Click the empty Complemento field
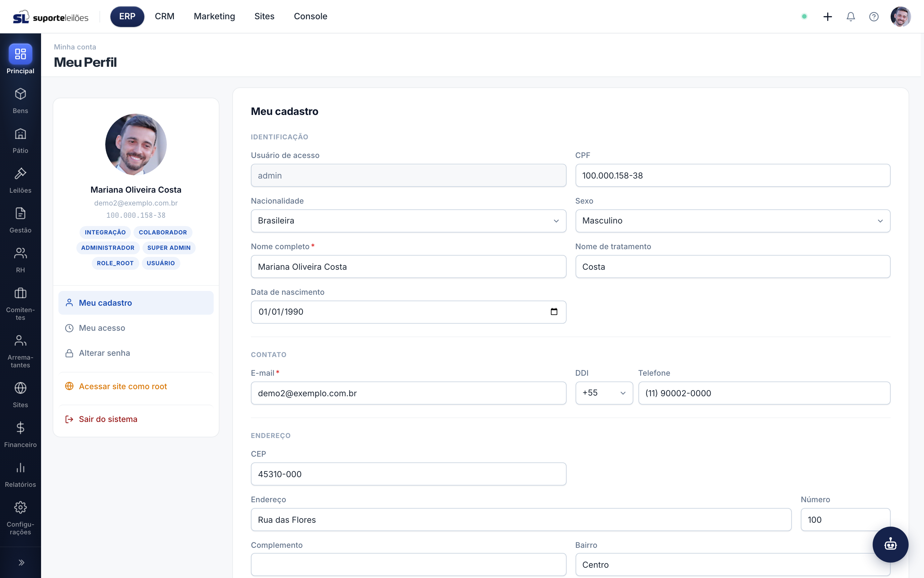This screenshot has height=578, width=924. pyautogui.click(x=408, y=565)
